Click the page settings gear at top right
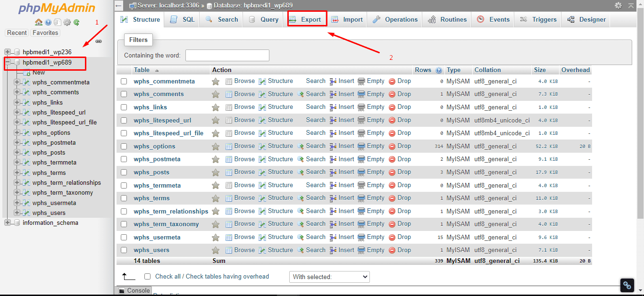The height and width of the screenshot is (296, 644). (x=618, y=6)
